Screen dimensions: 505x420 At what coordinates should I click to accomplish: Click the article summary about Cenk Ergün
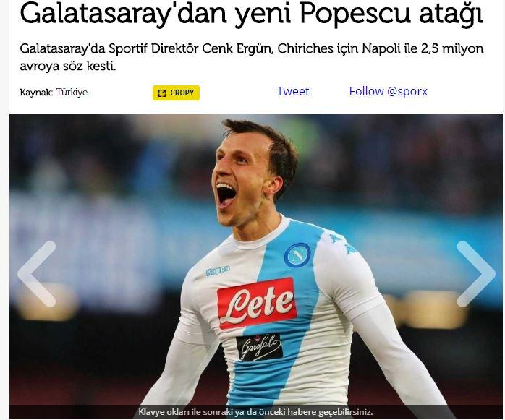tap(252, 57)
